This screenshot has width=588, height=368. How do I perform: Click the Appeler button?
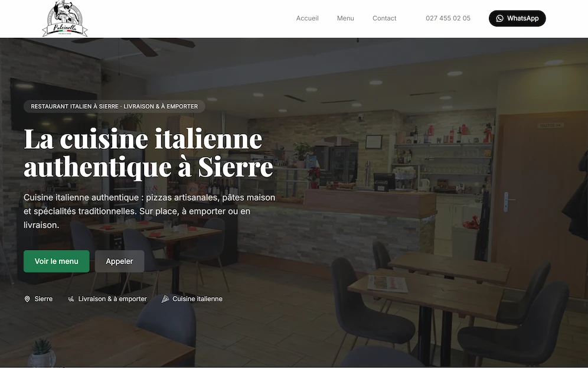(x=119, y=261)
